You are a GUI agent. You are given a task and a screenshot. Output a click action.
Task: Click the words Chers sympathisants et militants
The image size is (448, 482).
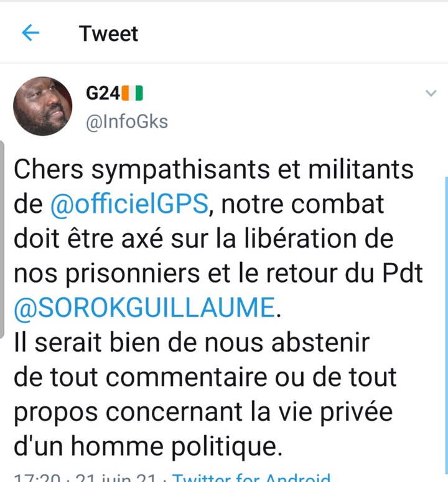[x=213, y=169]
